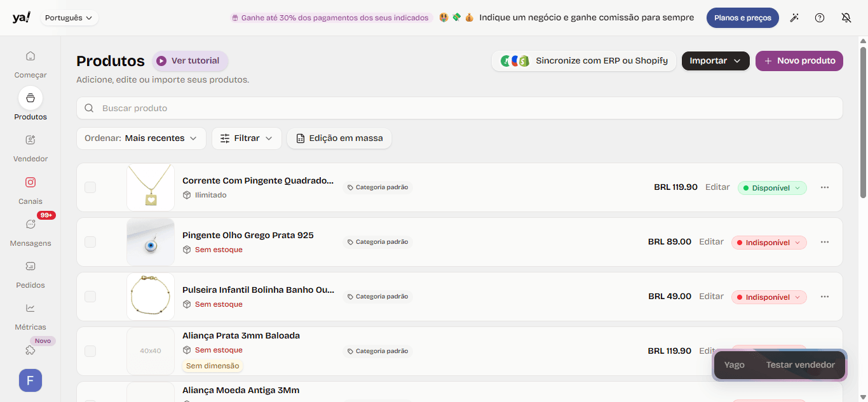The width and height of the screenshot is (868, 402).
Task: Click Categoria padrão tag on Pulseira row
Action: (x=378, y=297)
